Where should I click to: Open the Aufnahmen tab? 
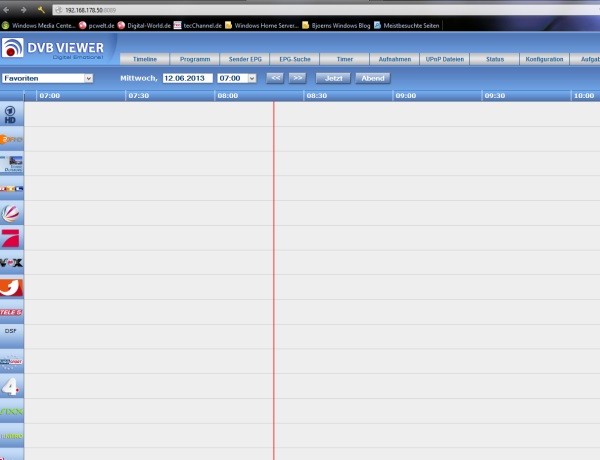(395, 59)
